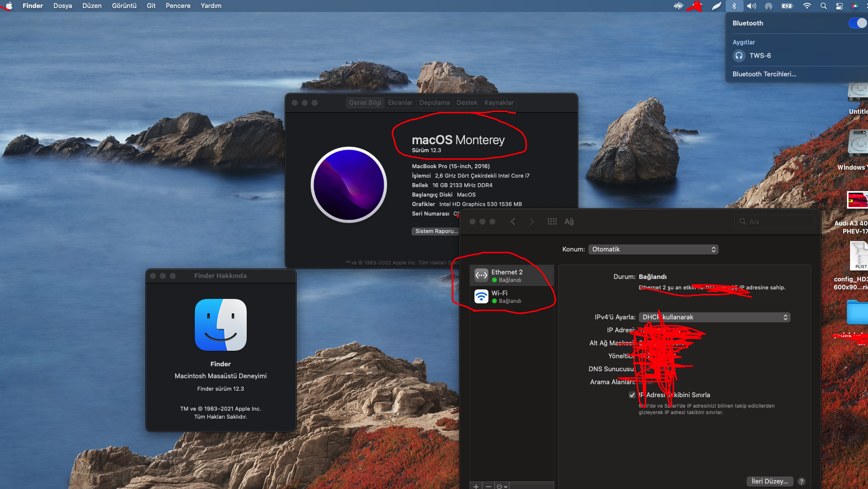Open the Düzen menu

tap(92, 6)
